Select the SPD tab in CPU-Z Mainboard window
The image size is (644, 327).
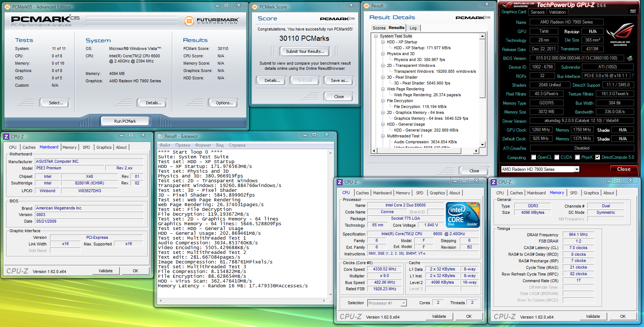click(x=86, y=147)
